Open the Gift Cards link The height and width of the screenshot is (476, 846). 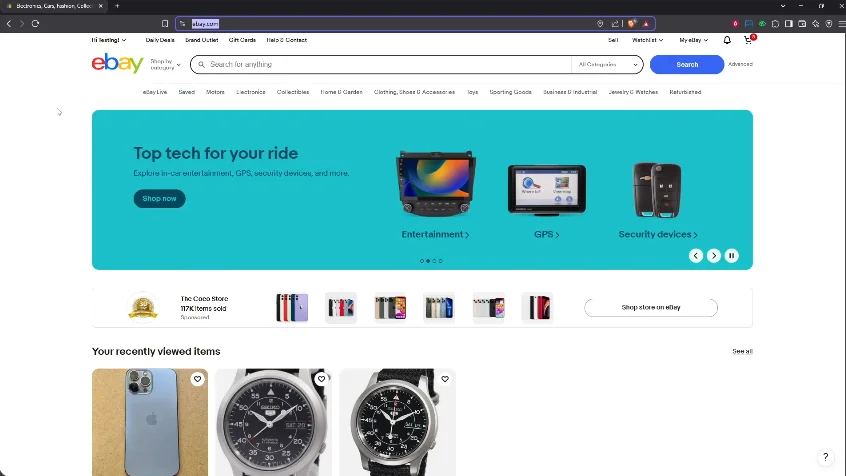[x=242, y=40]
